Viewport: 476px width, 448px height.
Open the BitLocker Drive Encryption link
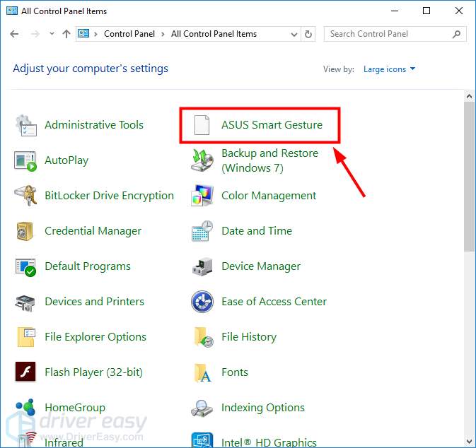(110, 196)
